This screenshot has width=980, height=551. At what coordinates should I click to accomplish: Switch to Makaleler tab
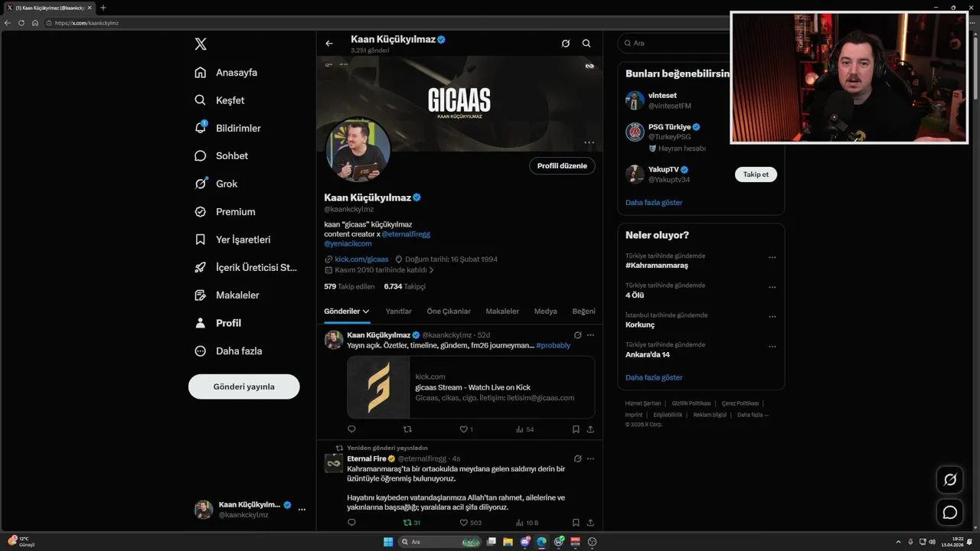pyautogui.click(x=502, y=311)
